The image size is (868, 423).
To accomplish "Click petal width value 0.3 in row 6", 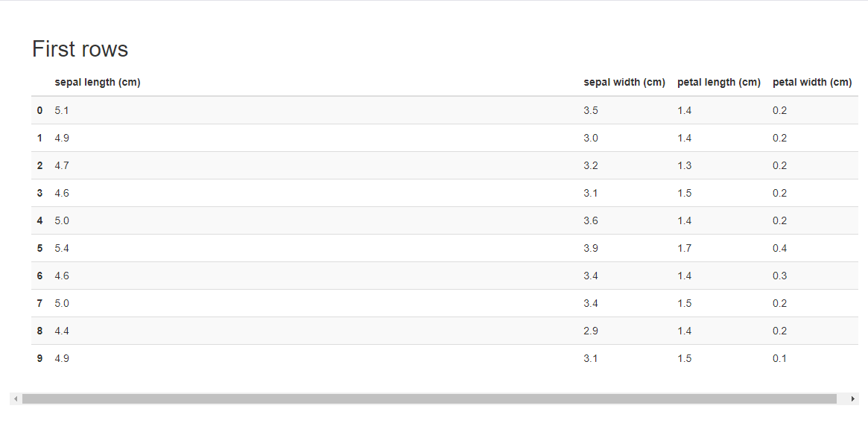I will click(779, 276).
